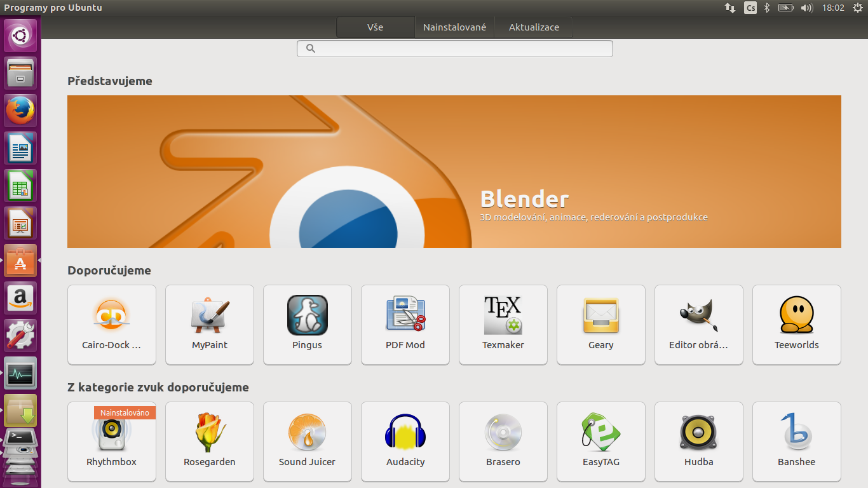Screen dimensions: 868x488
Task: Open the Software Updater launcher icon
Action: [20, 410]
